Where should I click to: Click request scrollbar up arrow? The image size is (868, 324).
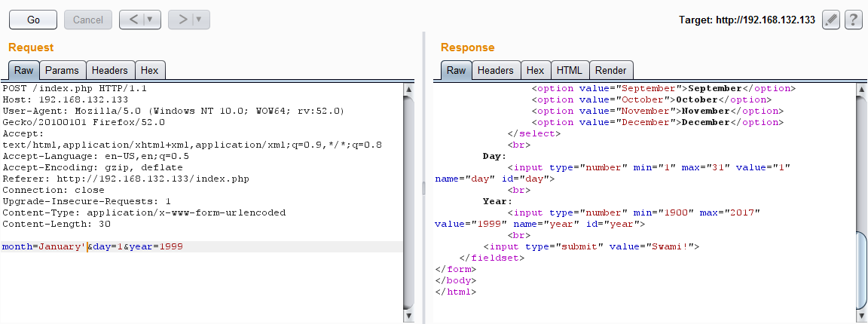coord(409,89)
